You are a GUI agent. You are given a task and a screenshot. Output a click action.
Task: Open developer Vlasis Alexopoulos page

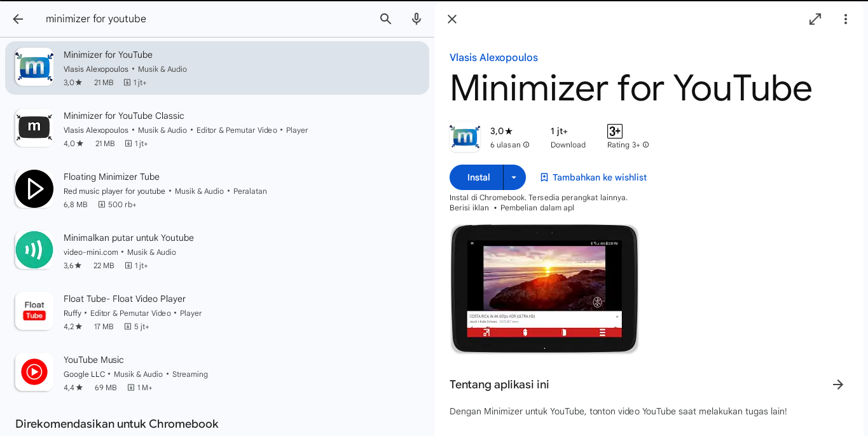coord(493,58)
